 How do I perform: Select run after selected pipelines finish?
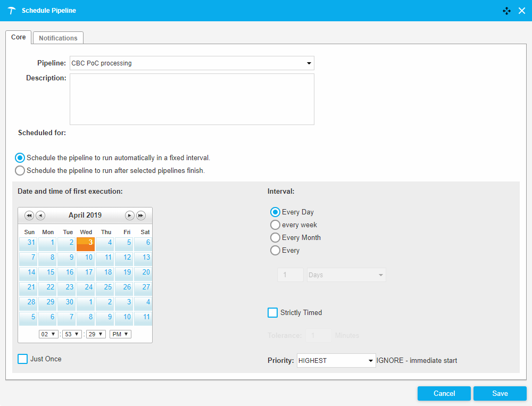coord(20,171)
